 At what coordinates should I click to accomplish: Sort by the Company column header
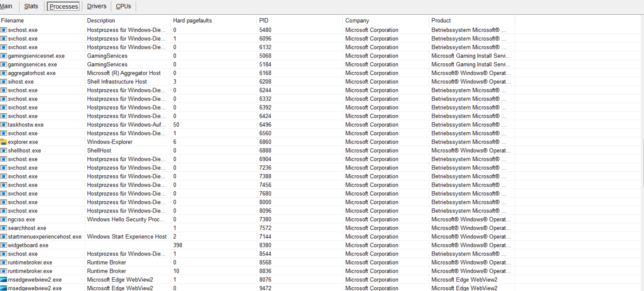(386, 21)
